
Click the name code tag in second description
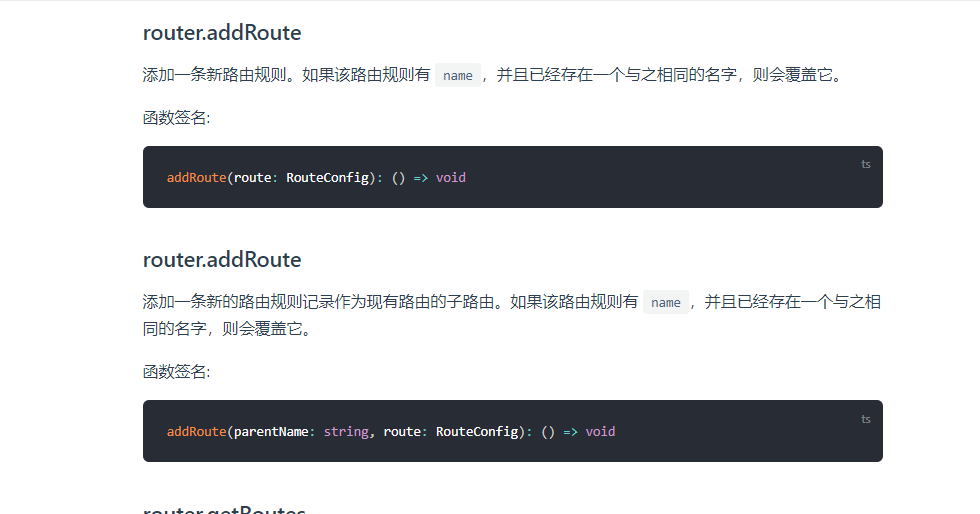point(666,302)
